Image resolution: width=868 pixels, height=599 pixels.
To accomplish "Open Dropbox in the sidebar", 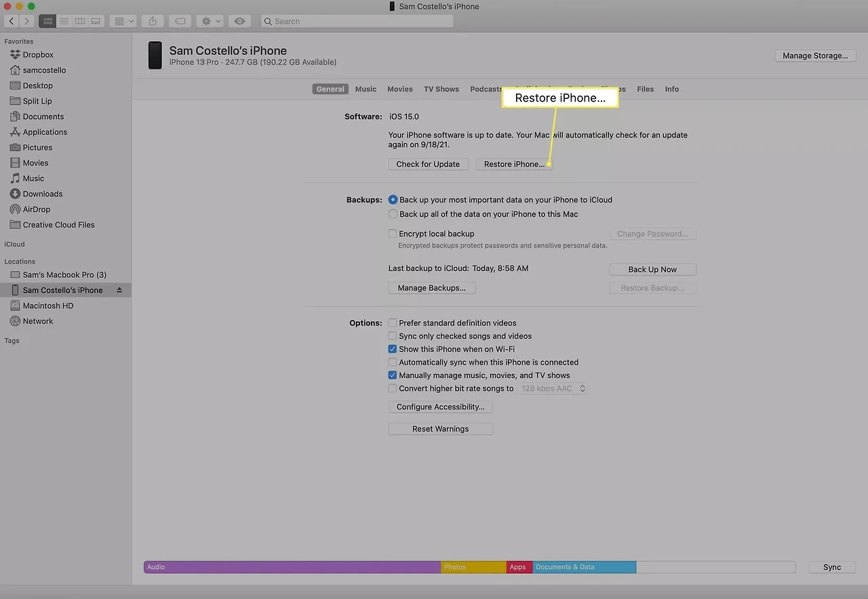I will [x=38, y=55].
